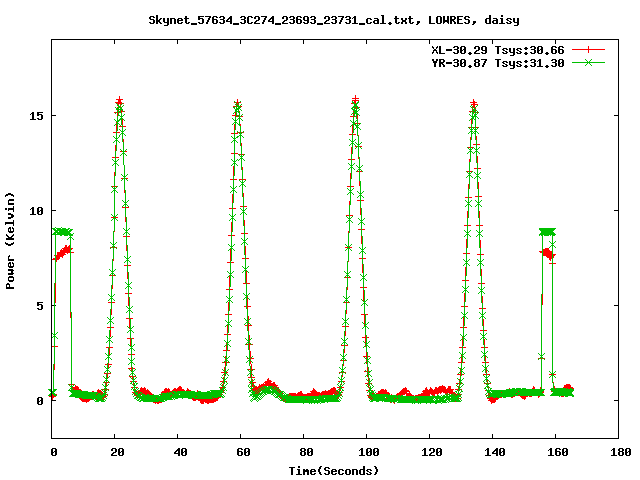Click the y-axis tick label 0
This screenshot has height=480, width=640.
(40, 401)
